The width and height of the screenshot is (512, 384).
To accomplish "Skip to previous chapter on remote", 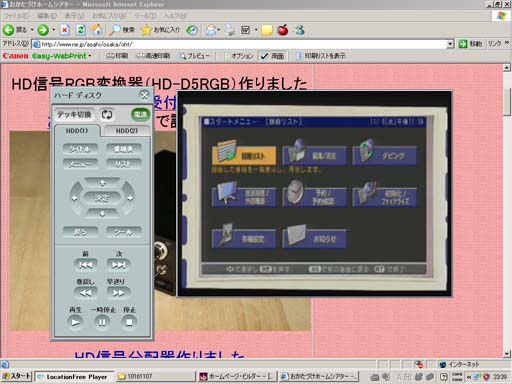I will pyautogui.click(x=85, y=265).
